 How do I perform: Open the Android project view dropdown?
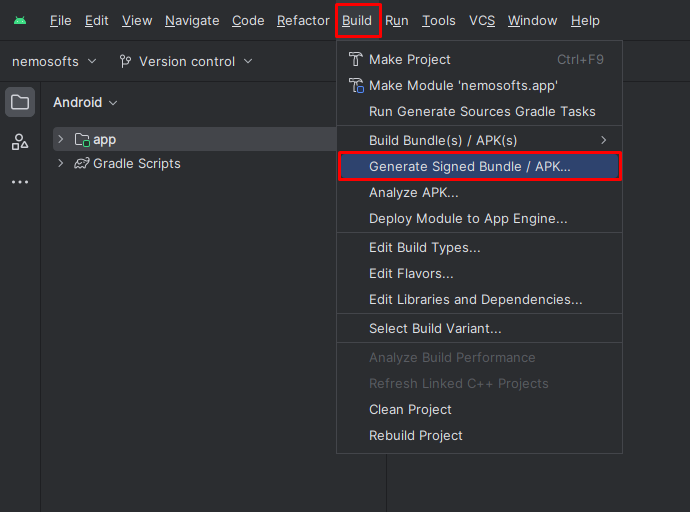(85, 102)
